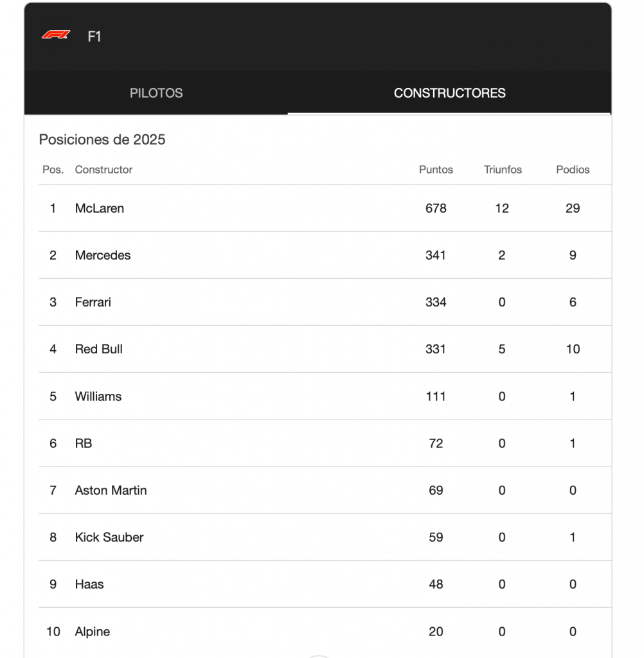Switch to the Pilotos tab
The width and height of the screenshot is (644, 658).
[156, 93]
